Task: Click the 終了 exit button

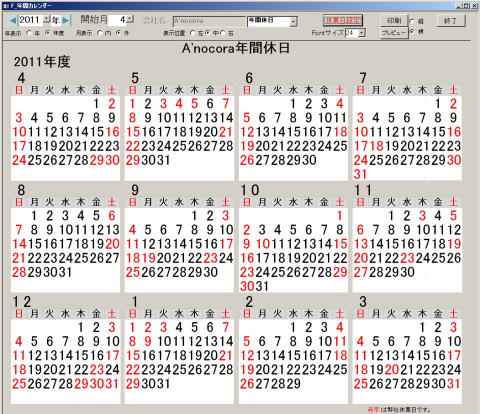Action: point(451,20)
